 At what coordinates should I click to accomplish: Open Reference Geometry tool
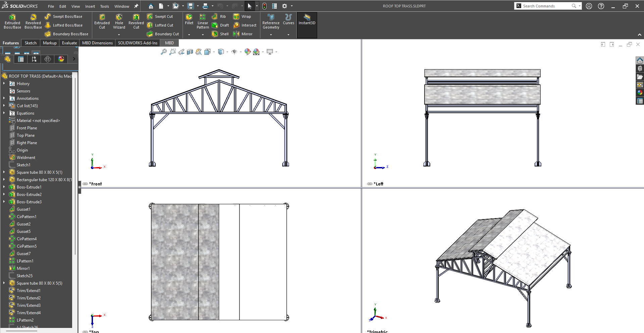[271, 22]
